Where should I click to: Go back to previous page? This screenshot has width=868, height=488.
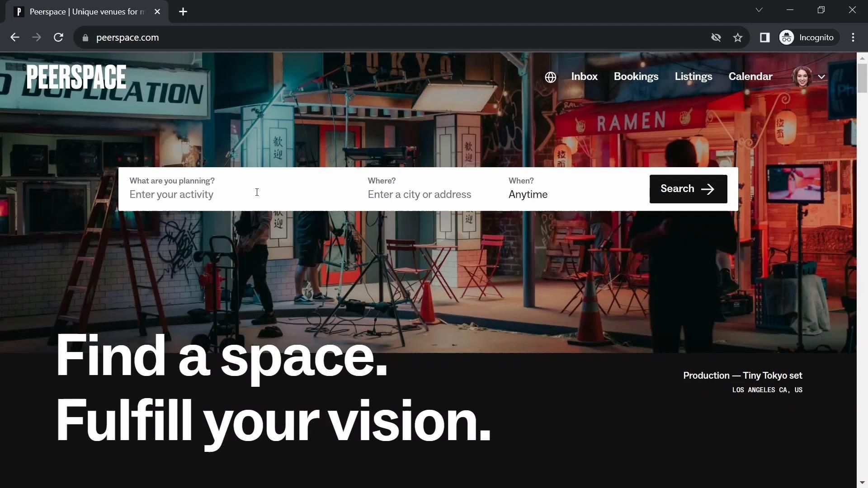pyautogui.click(x=14, y=38)
